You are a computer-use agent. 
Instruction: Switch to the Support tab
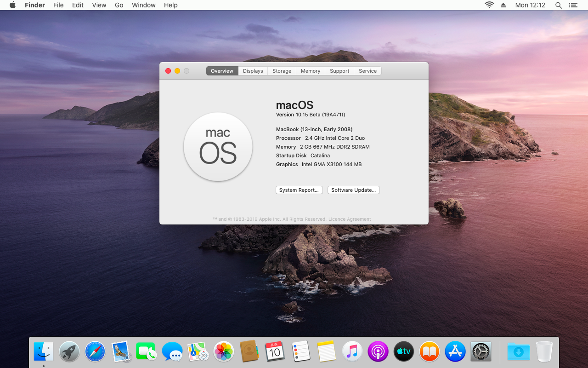(339, 71)
